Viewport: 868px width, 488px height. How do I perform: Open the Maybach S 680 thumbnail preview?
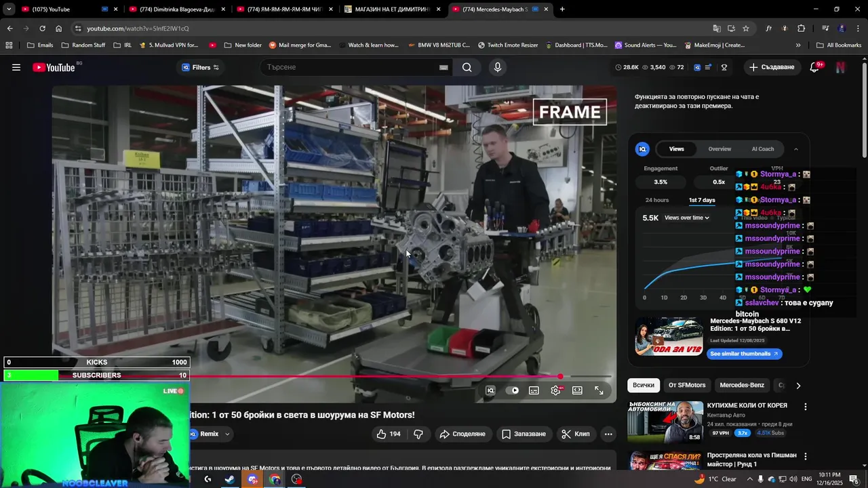669,336
